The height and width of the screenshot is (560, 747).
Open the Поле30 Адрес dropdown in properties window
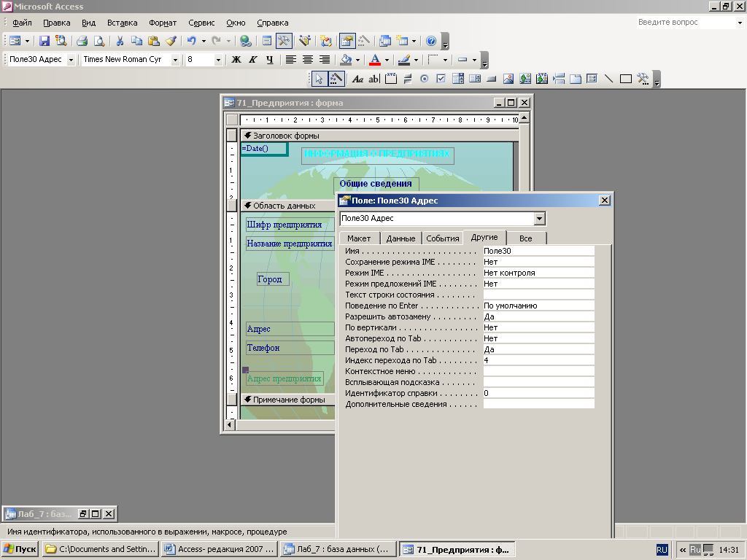point(539,219)
